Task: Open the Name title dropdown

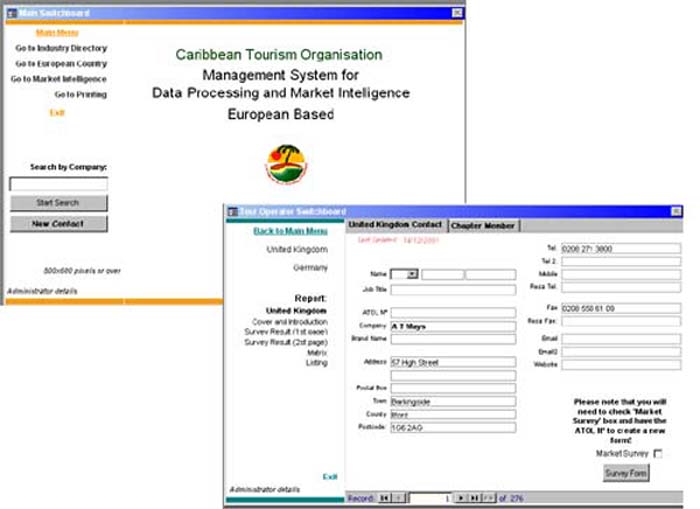Action: pos(413,274)
